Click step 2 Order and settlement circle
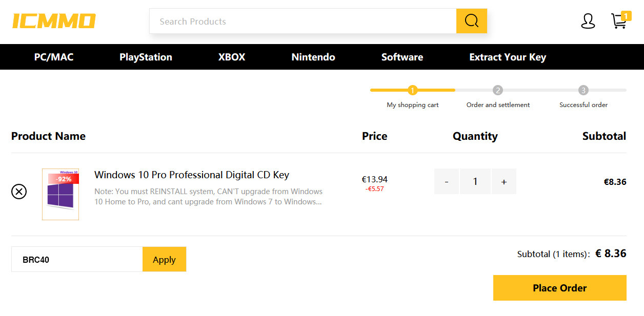Viewport: 644px width, 316px height. [498, 90]
